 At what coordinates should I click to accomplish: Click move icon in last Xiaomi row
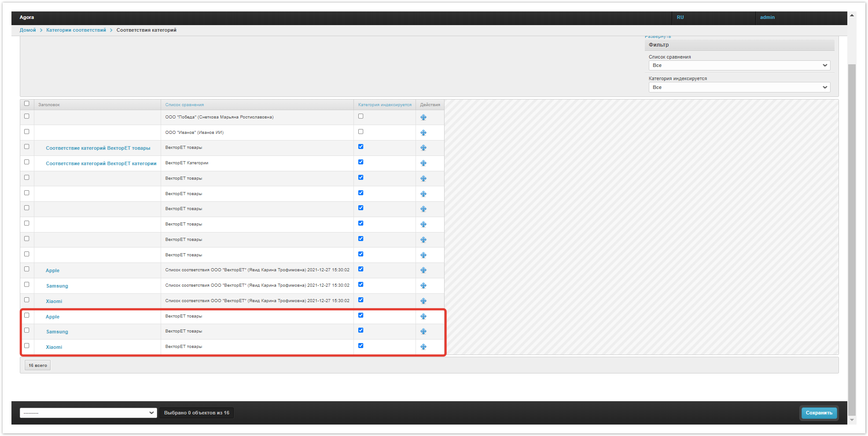tap(423, 347)
